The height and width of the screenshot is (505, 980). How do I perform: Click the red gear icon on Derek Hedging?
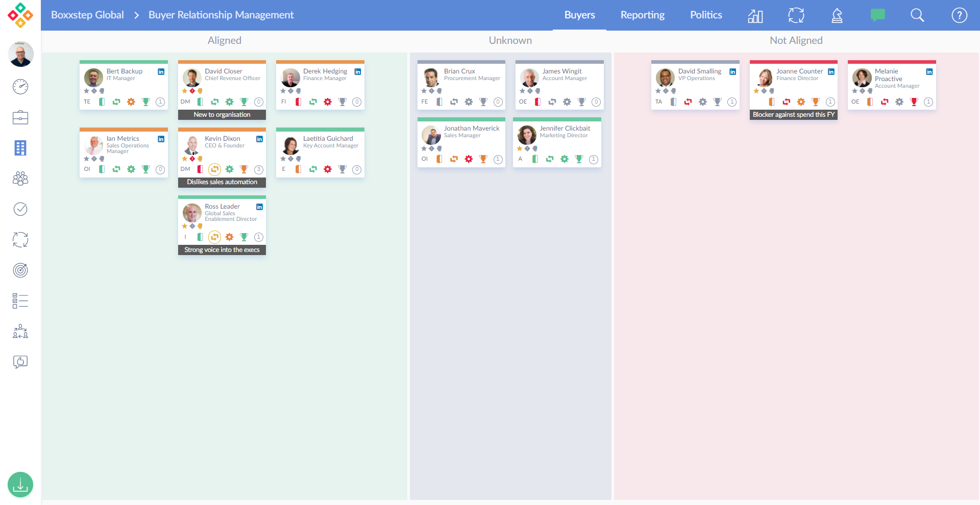[x=328, y=102]
